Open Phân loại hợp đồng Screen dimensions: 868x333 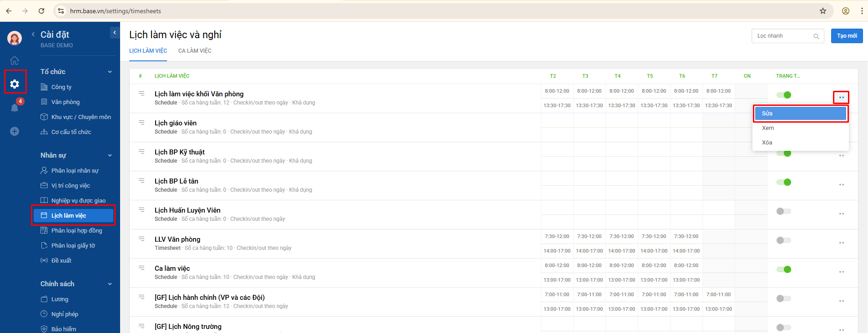[77, 230]
